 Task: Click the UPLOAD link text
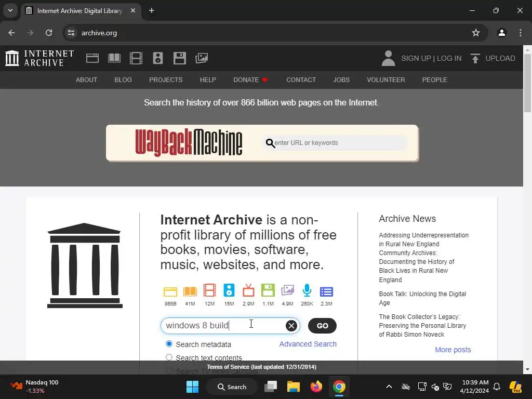(500, 58)
